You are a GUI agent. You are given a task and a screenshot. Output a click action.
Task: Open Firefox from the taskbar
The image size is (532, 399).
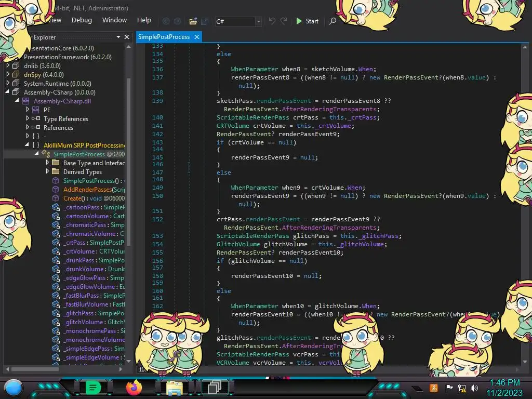tap(134, 388)
